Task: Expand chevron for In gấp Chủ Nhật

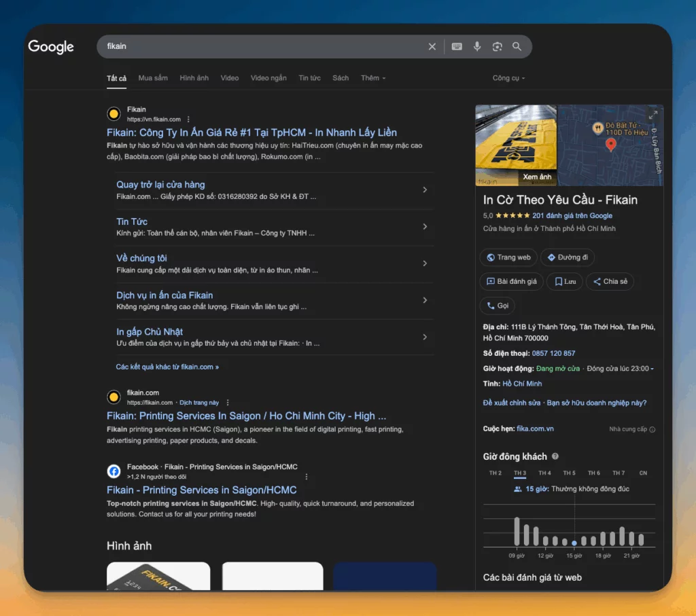Action: (x=425, y=337)
